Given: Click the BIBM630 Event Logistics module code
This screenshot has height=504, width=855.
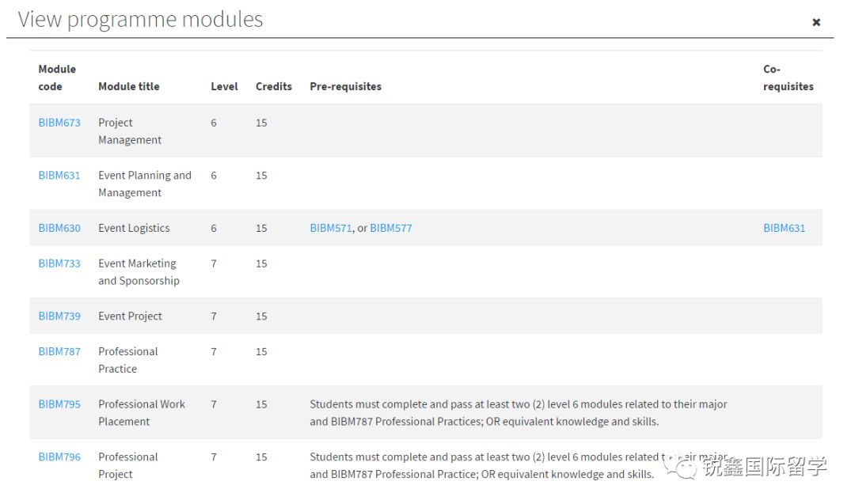Looking at the screenshot, I should click(59, 228).
